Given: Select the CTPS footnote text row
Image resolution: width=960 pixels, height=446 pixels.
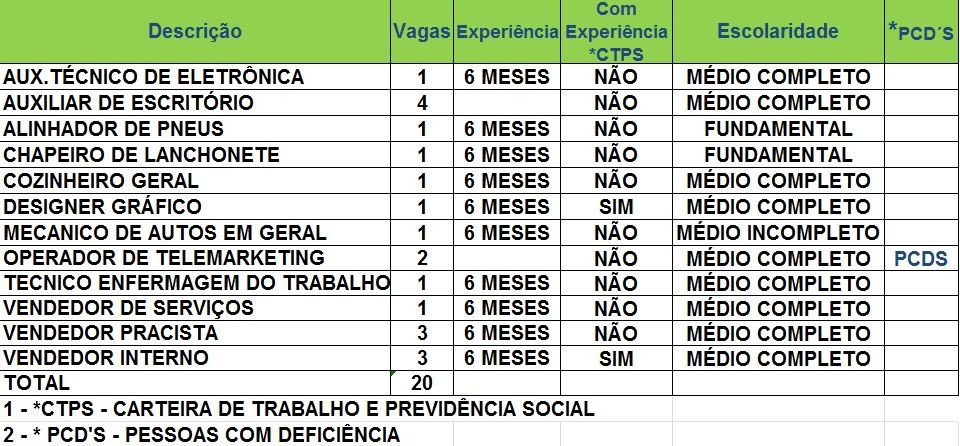Looking at the screenshot, I should [x=300, y=408].
